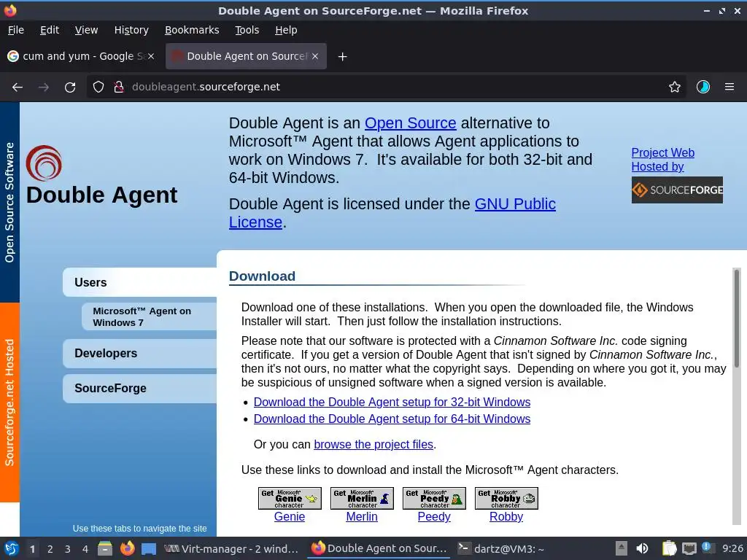The width and height of the screenshot is (747, 560).
Task: Click the taskbar clock
Action: pos(732,548)
